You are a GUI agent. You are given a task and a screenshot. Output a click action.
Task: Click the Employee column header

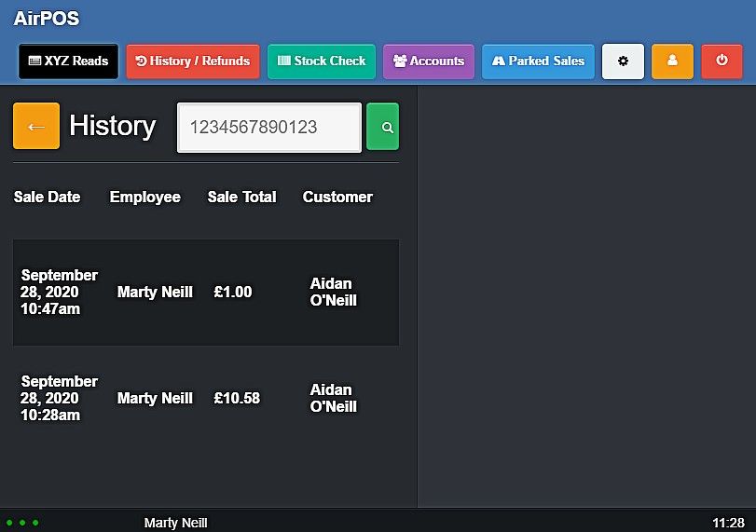click(x=145, y=197)
